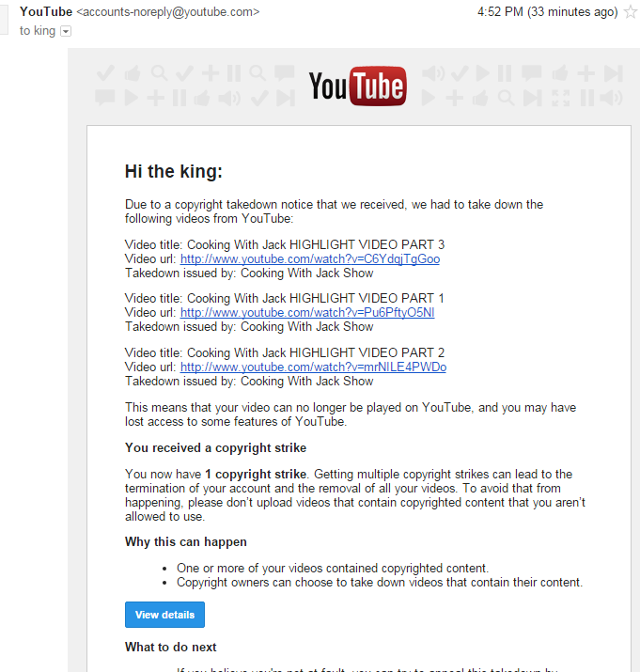Open the HIGHLIGHT VIDEO PART 1 url

coord(307,313)
